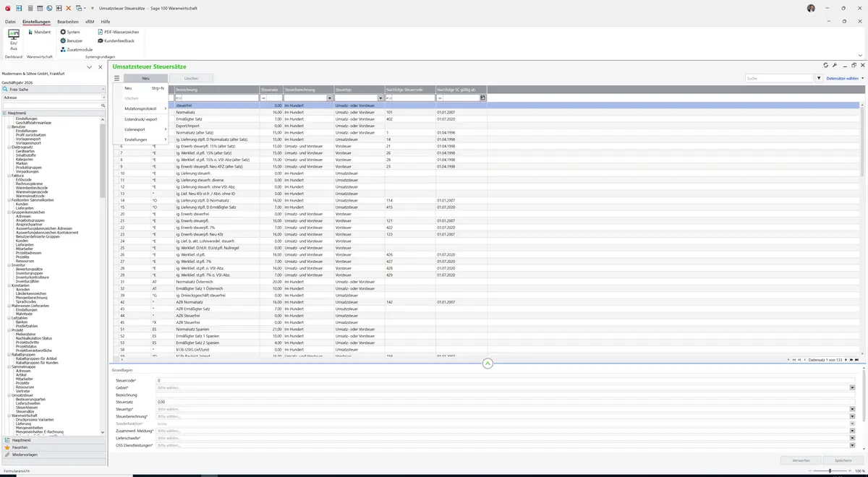Click in the Suche input field
Image resolution: width=868 pixels, height=477 pixels.
[x=779, y=78]
